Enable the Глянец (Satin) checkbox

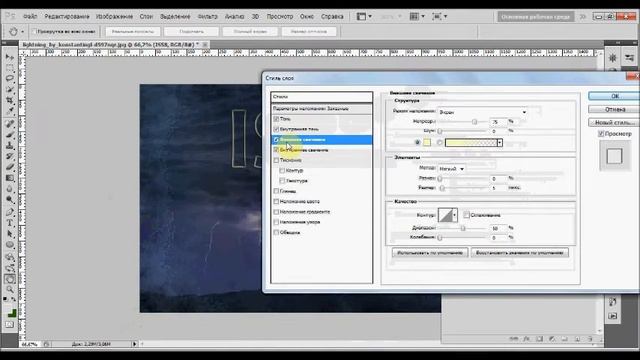click(276, 191)
